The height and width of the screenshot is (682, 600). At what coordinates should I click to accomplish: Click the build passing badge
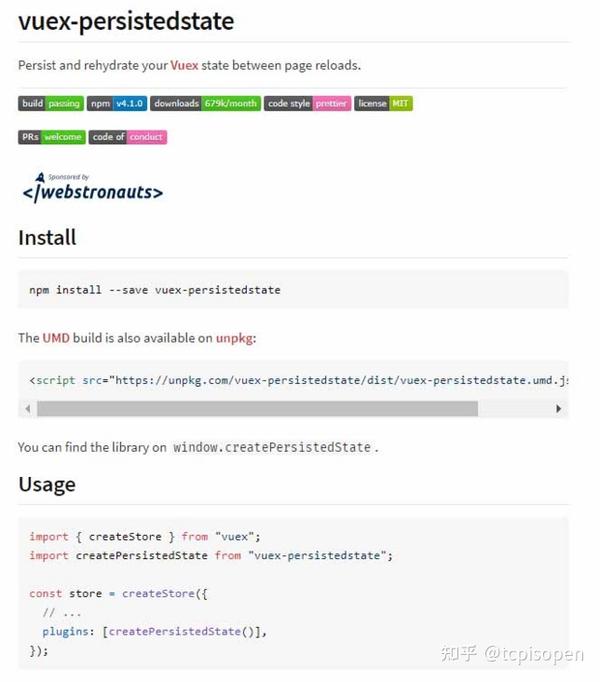[x=50, y=103]
